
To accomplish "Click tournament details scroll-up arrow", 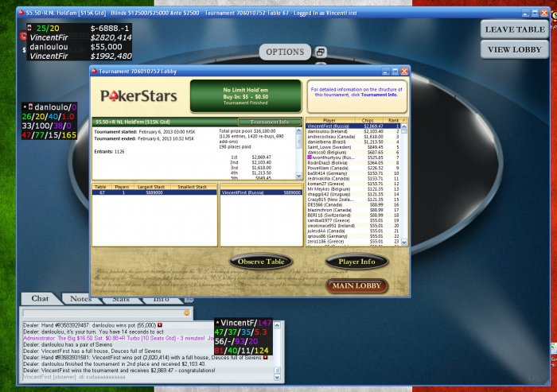I will 298,130.
